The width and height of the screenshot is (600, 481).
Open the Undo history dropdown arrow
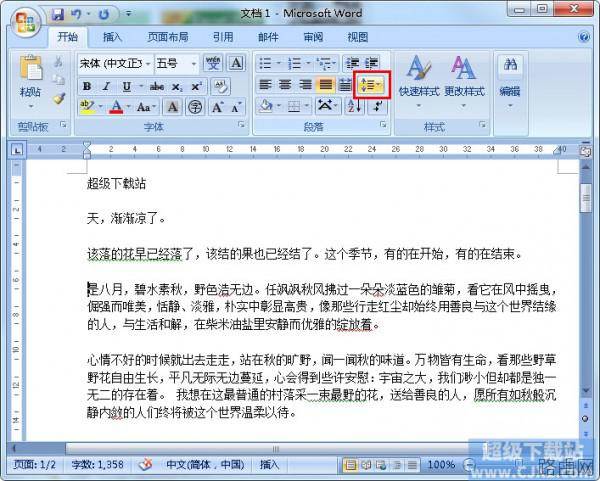tap(88, 15)
